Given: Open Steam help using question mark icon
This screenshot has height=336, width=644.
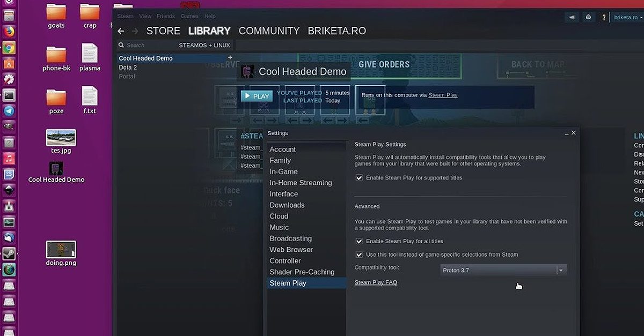Looking at the screenshot, I should click(603, 17).
